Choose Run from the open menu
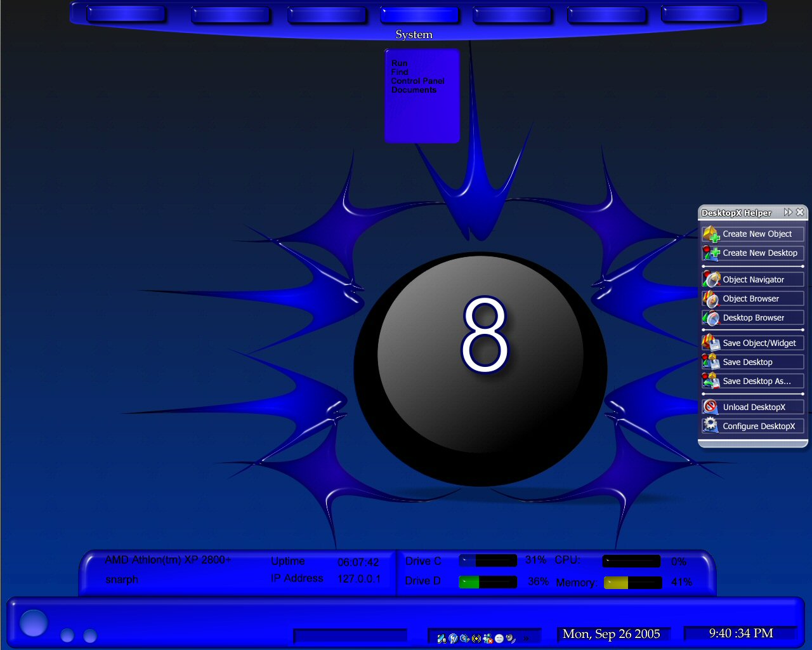812x650 pixels. (x=399, y=63)
